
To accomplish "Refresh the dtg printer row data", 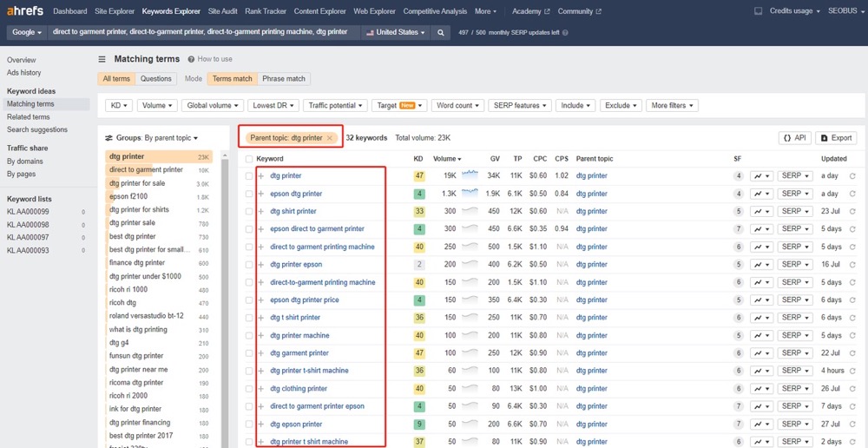I will point(852,176).
